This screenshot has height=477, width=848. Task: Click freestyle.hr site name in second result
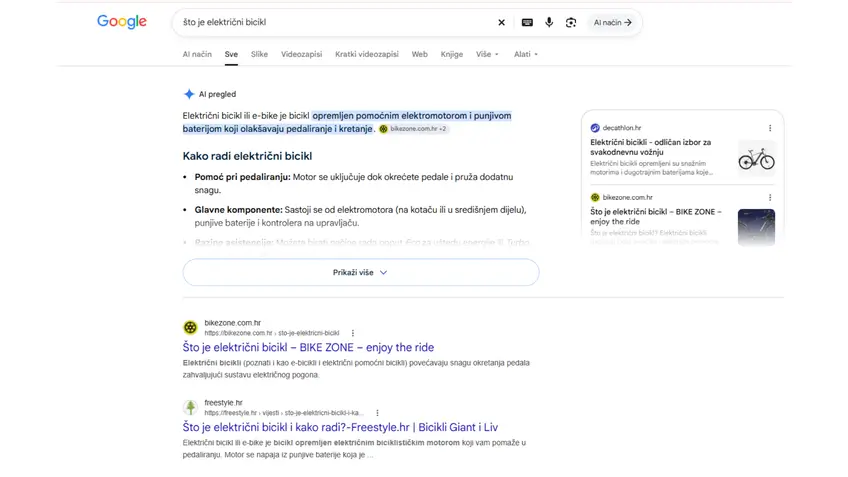[223, 403]
